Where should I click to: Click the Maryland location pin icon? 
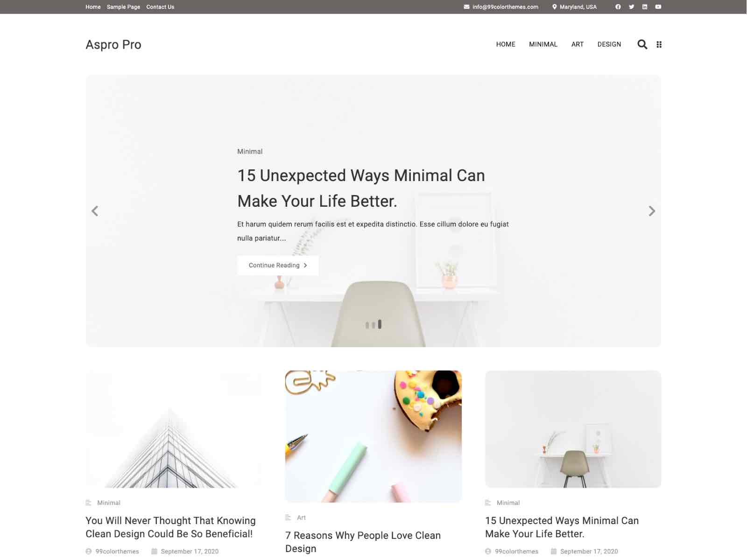click(x=555, y=7)
